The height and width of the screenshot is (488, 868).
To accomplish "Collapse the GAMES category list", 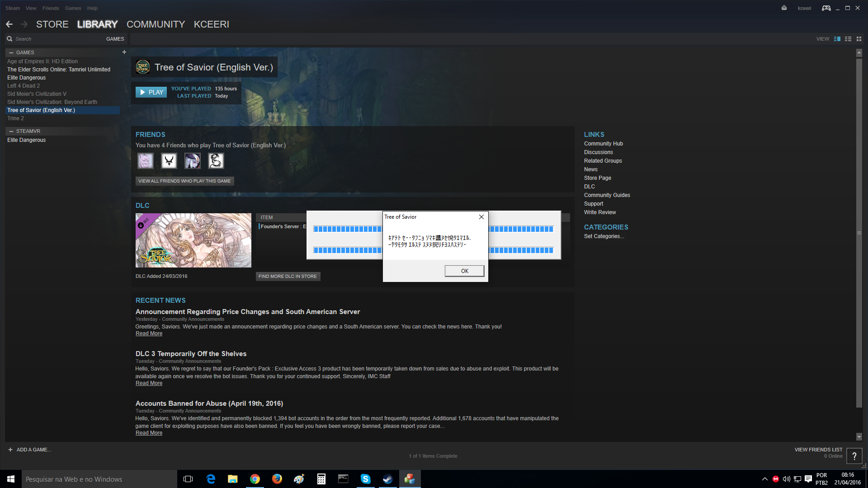I will click(11, 52).
